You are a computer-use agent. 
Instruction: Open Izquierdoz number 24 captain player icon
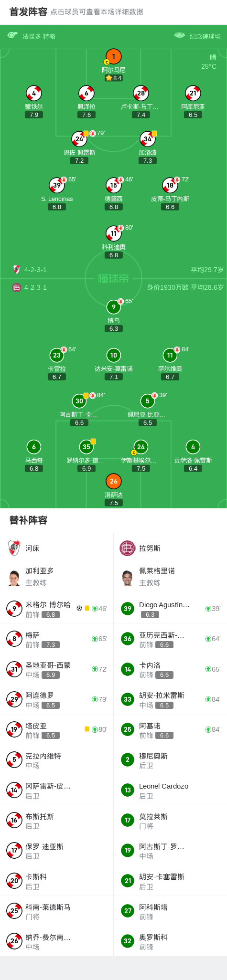click(141, 447)
